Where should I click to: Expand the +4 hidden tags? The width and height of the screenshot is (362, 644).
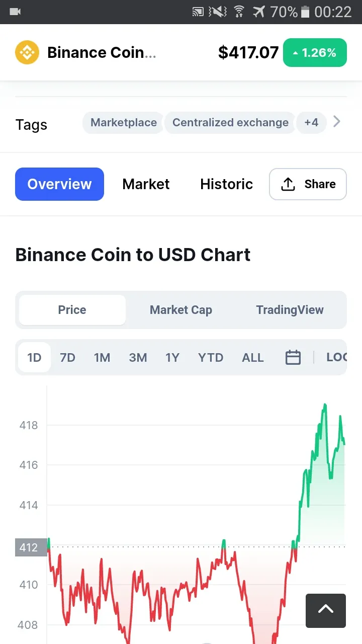(311, 123)
